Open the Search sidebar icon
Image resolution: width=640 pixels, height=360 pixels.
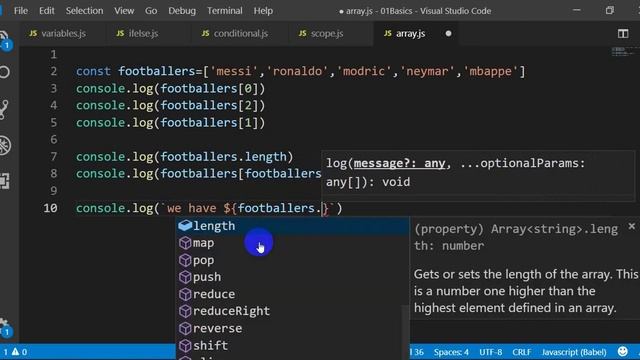(4, 73)
